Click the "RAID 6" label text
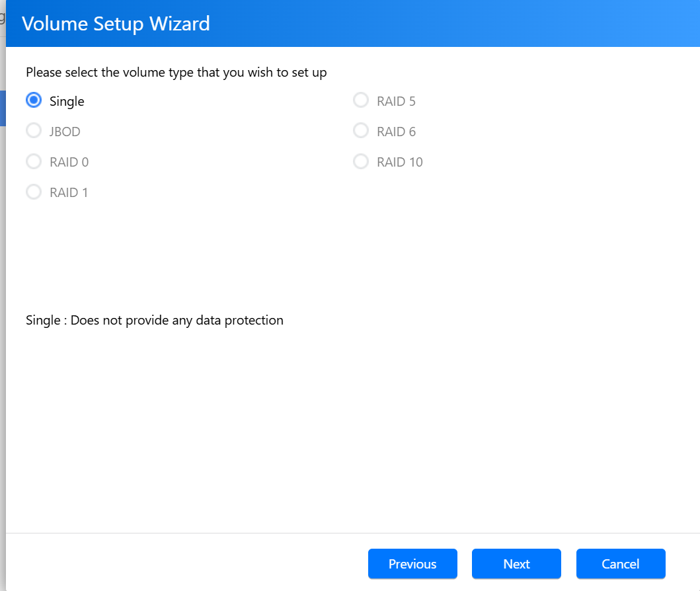The height and width of the screenshot is (591, 700). [396, 132]
